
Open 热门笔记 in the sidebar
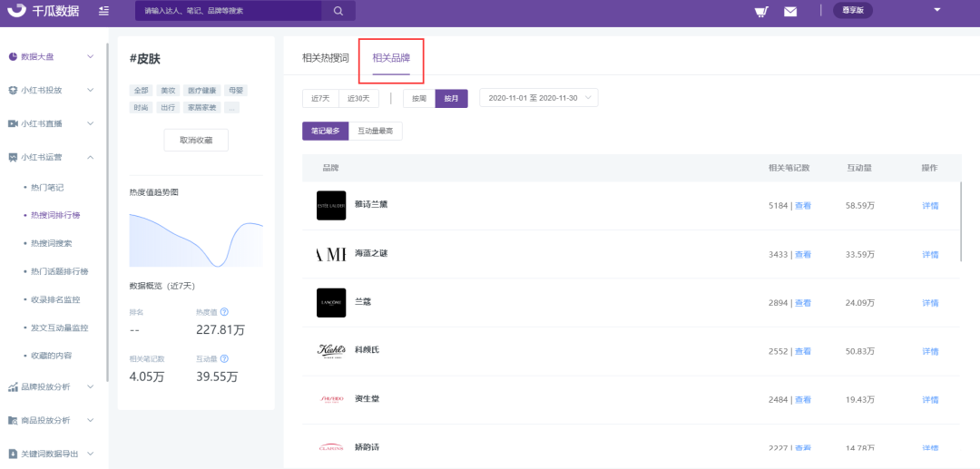pyautogui.click(x=47, y=187)
